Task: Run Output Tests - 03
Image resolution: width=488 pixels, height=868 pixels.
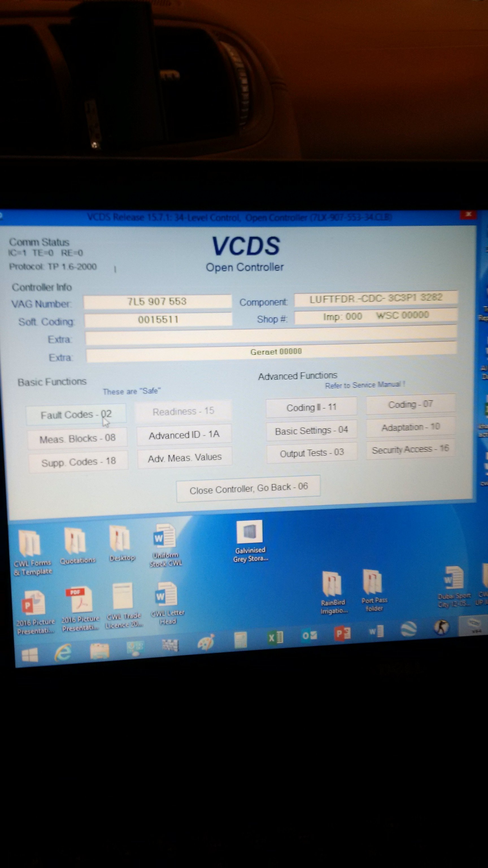Action: click(x=311, y=453)
